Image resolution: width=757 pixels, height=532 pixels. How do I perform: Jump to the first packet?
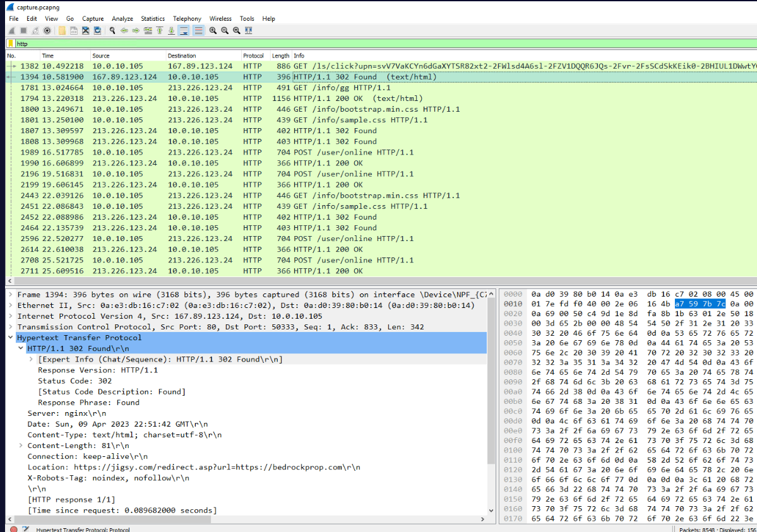159,30
